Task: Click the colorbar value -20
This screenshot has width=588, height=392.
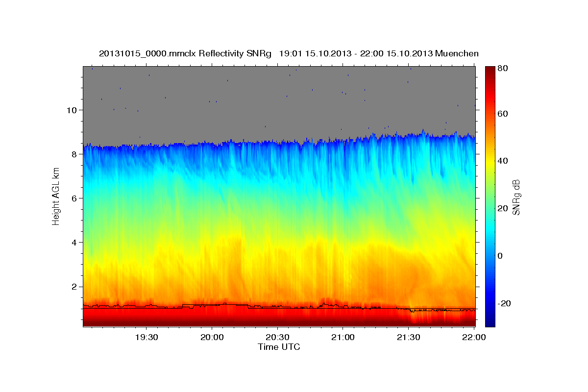Action: click(x=505, y=303)
